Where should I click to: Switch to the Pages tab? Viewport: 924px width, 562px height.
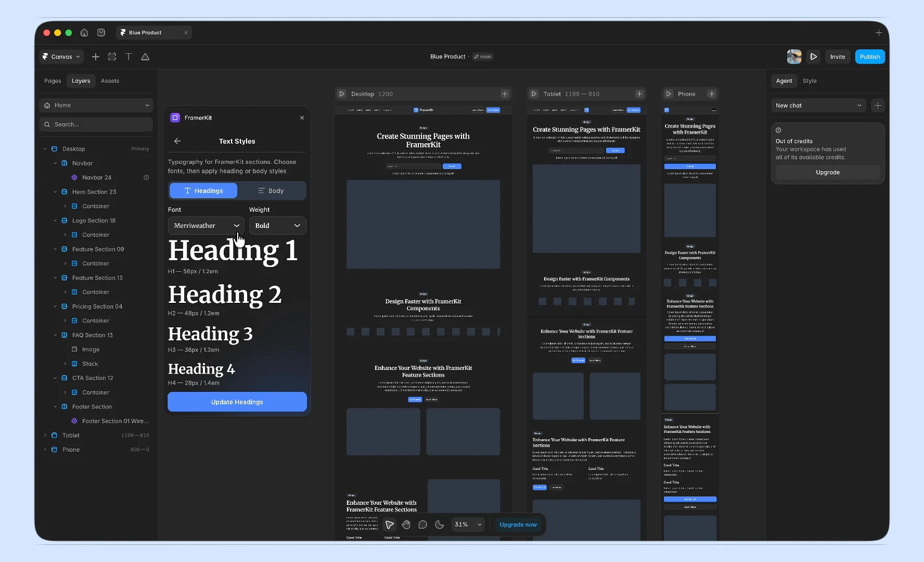[x=53, y=81]
